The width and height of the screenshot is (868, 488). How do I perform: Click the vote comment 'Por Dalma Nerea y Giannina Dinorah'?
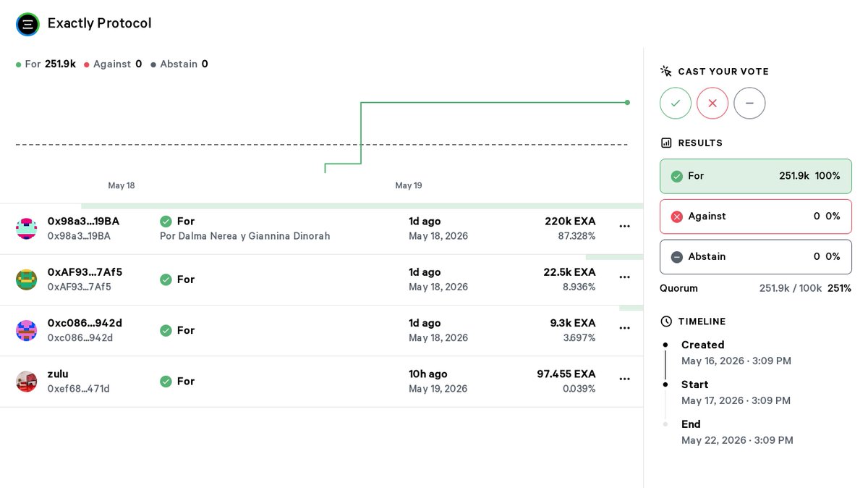(x=245, y=236)
